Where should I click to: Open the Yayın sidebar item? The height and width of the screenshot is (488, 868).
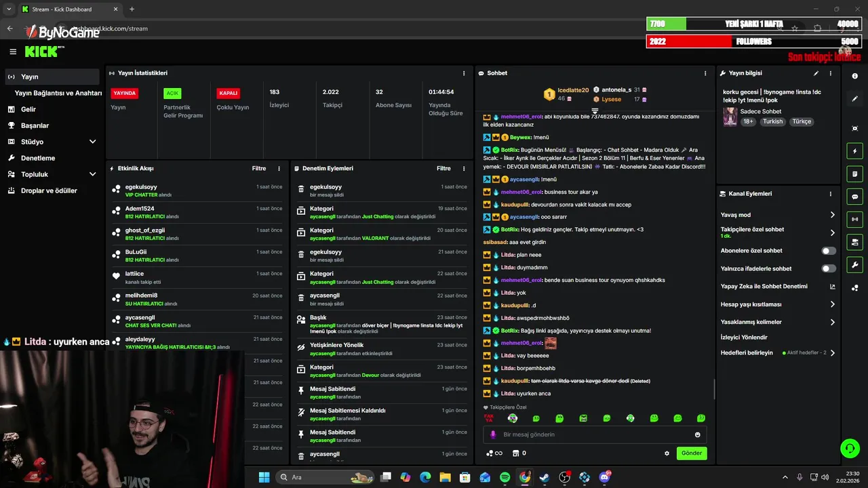pos(53,77)
